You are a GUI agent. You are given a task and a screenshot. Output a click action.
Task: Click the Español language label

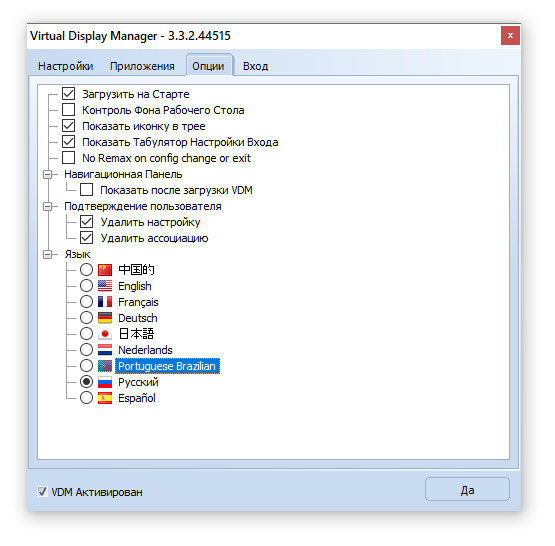click(137, 398)
